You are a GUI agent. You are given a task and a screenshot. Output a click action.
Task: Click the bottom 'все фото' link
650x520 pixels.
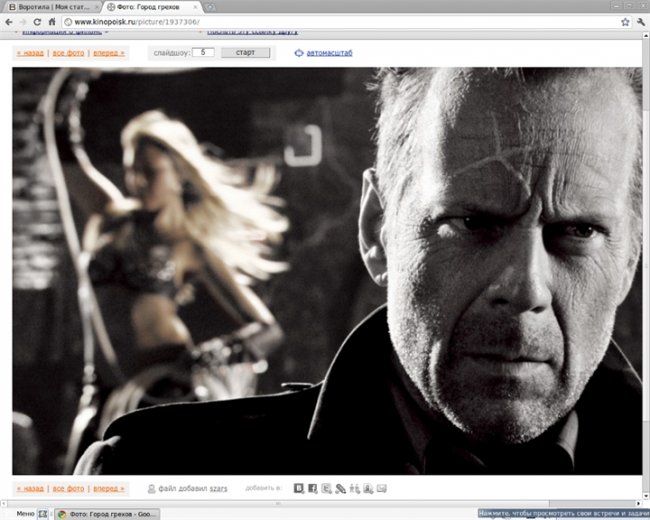[x=68, y=489]
